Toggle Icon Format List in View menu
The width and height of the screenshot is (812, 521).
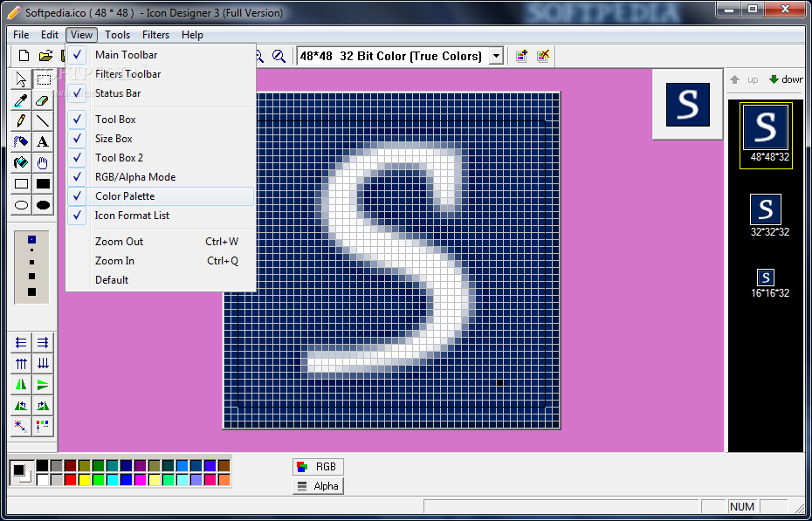click(x=161, y=216)
